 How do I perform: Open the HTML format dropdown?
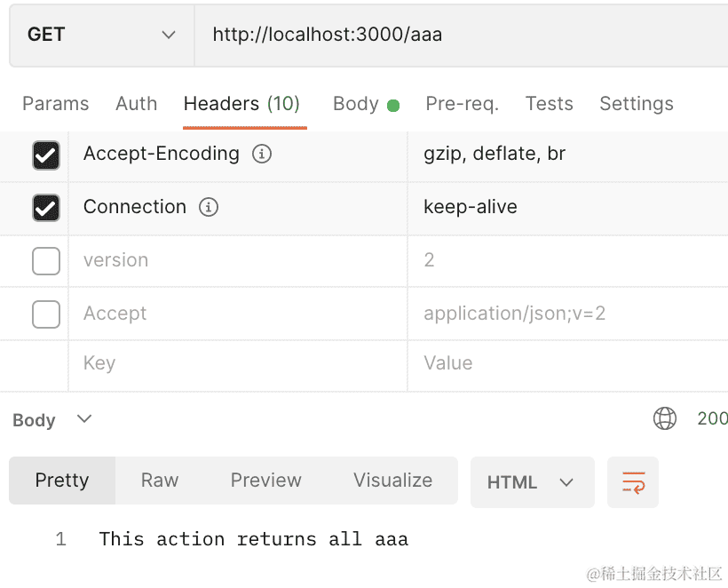pyautogui.click(x=531, y=482)
